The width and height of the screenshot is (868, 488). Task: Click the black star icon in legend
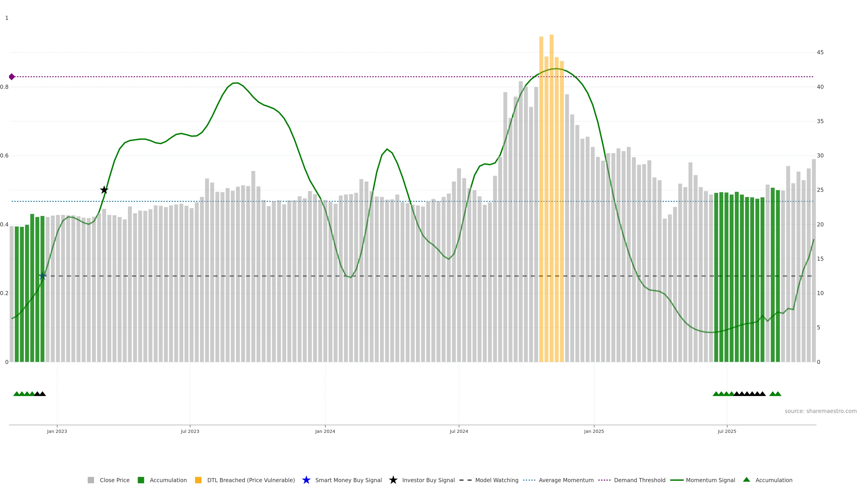point(393,480)
